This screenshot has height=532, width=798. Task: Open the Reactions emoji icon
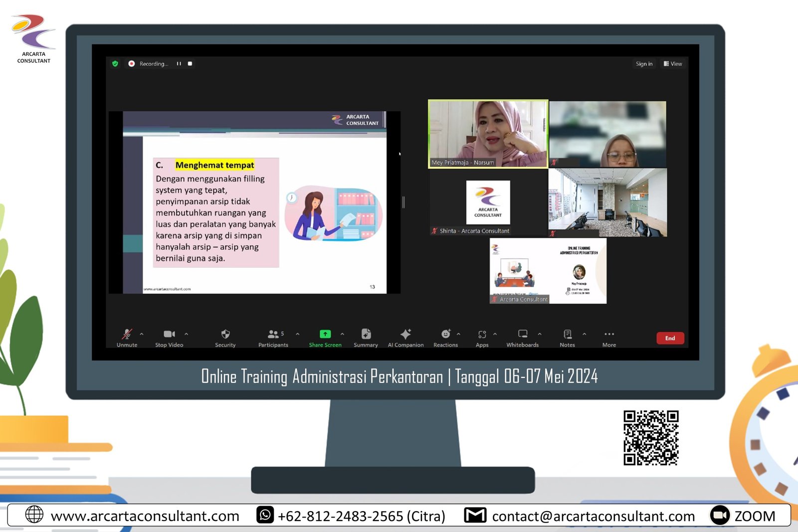446,334
